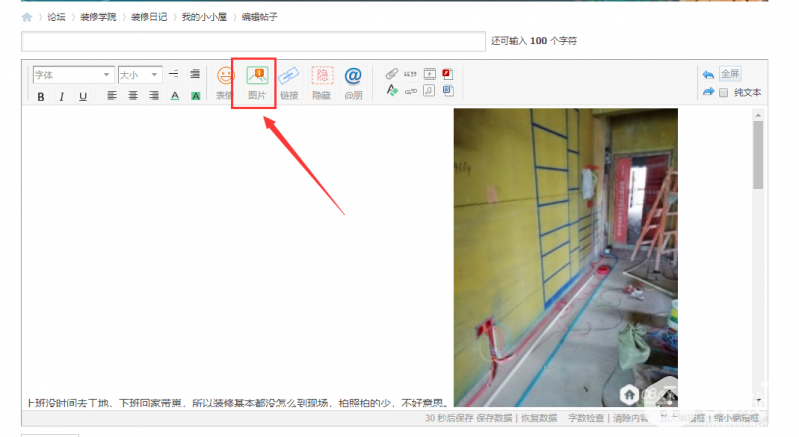The width and height of the screenshot is (799, 437).
Task: Click the undo arrow icon
Action: 708,74
